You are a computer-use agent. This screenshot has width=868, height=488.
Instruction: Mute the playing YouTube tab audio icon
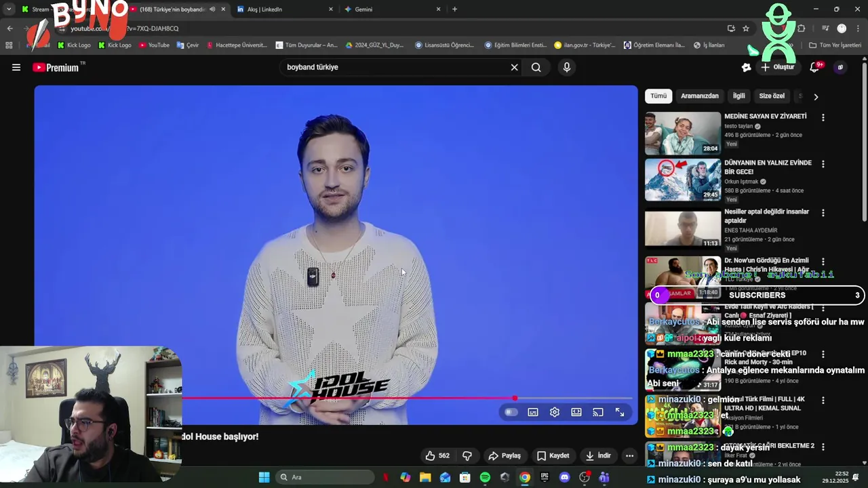tap(212, 9)
